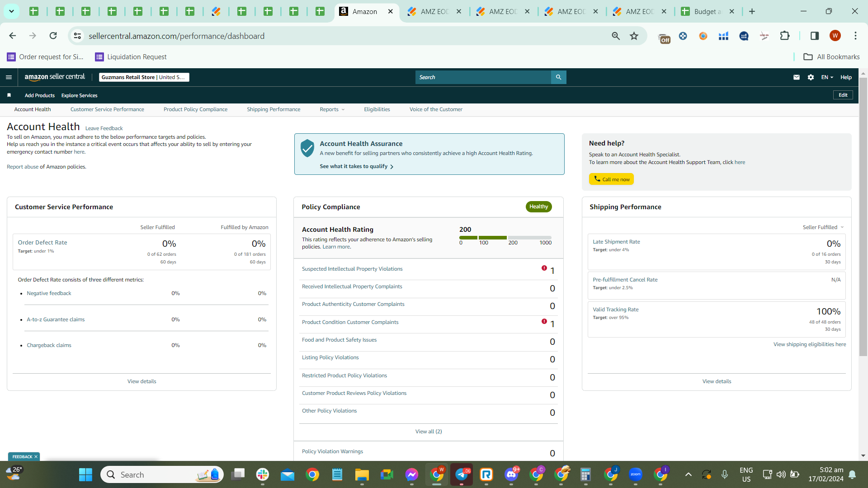This screenshot has height=488, width=868.
Task: Click the Windows taskbar Search box
Action: pyautogui.click(x=162, y=474)
